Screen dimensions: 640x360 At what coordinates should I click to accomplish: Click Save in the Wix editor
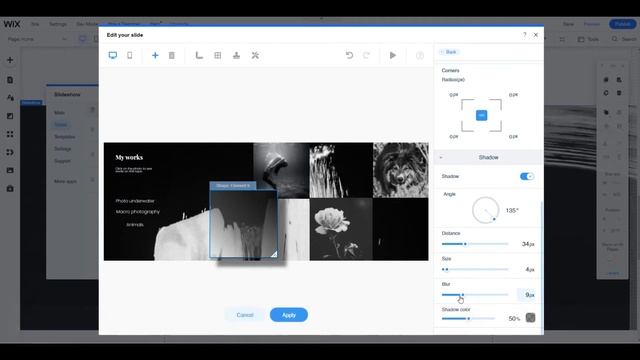pos(568,24)
